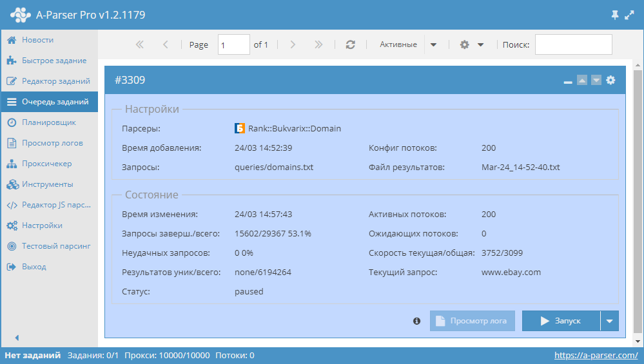
Task: Expand the Активные filter dropdown arrow
Action: pyautogui.click(x=433, y=44)
